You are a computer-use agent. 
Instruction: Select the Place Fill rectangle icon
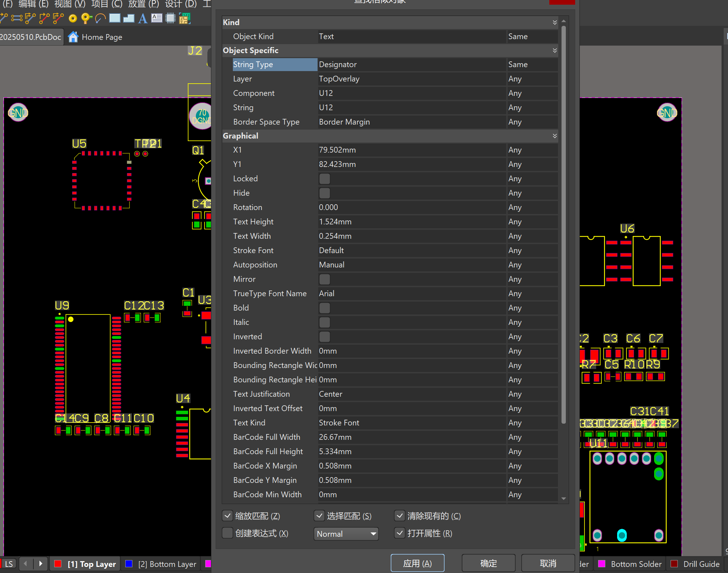tap(115, 18)
